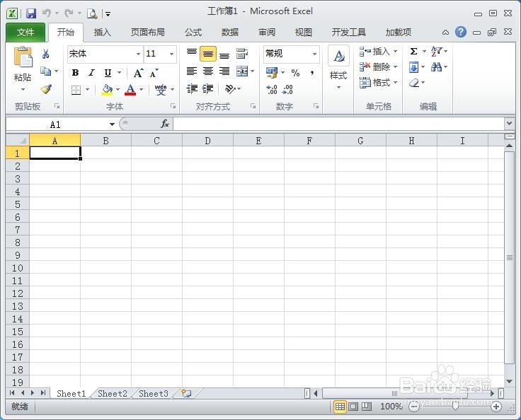Increase the indent
Screen dimensions: 521x420
tap(207, 88)
